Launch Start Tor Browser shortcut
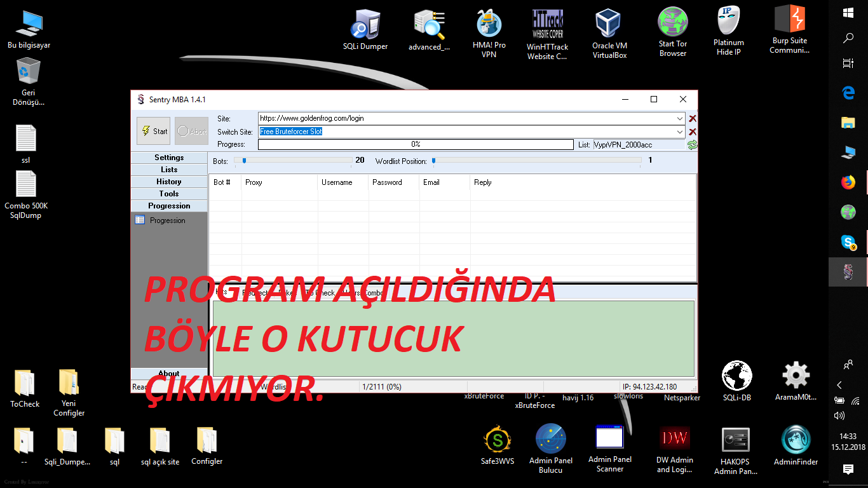 click(673, 32)
